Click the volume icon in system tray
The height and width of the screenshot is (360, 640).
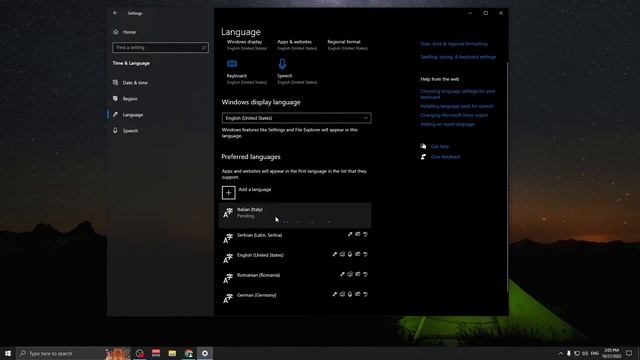pyautogui.click(x=585, y=353)
